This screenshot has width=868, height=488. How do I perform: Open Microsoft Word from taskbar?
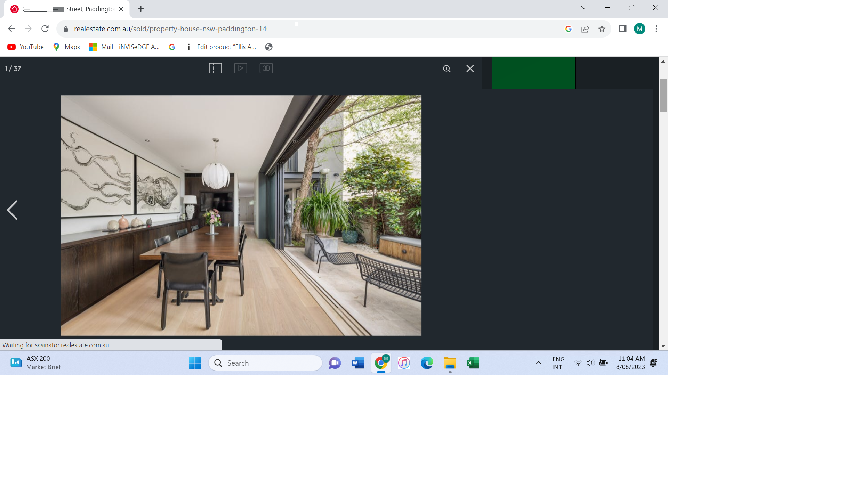358,363
